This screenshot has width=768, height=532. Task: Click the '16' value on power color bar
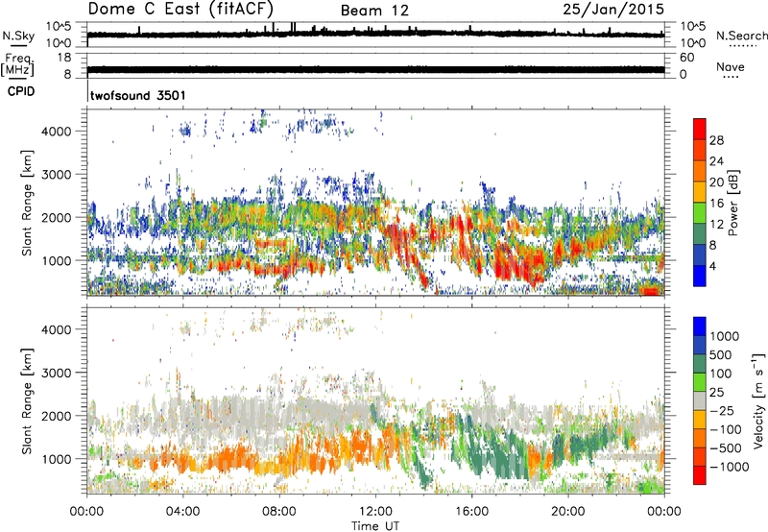tap(716, 204)
